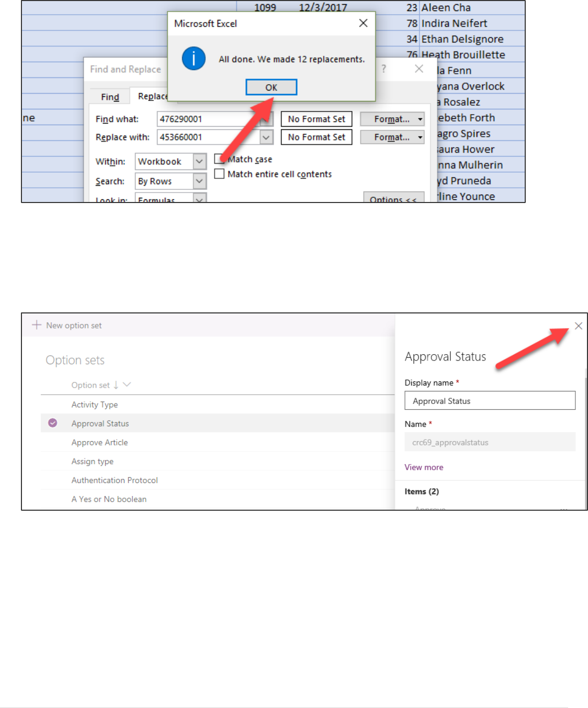The image size is (588, 708).
Task: Click the View more link
Action: click(424, 467)
